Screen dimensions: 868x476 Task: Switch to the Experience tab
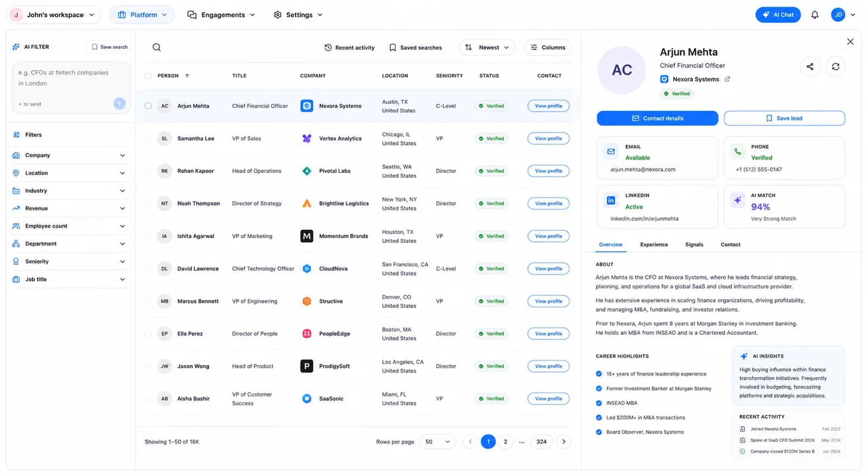[x=654, y=245]
